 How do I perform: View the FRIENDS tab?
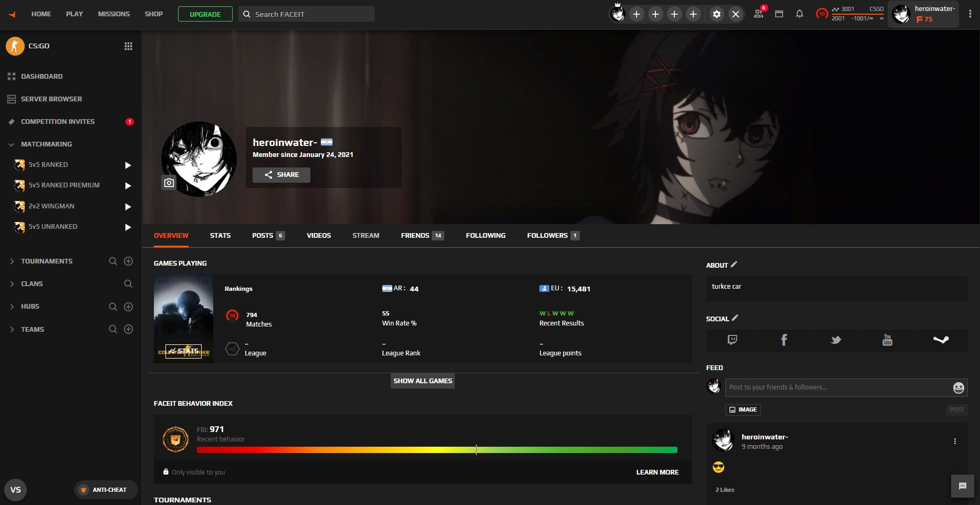pyautogui.click(x=422, y=236)
